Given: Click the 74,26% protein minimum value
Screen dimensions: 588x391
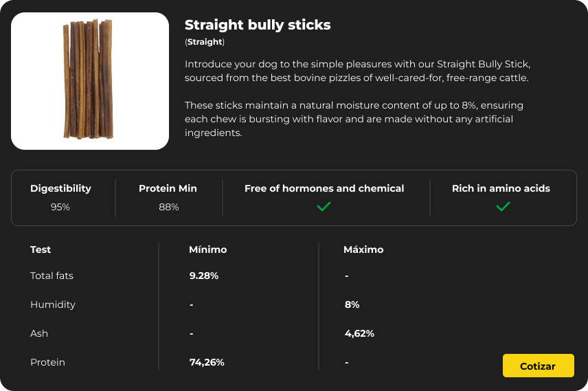Looking at the screenshot, I should 207,362.
